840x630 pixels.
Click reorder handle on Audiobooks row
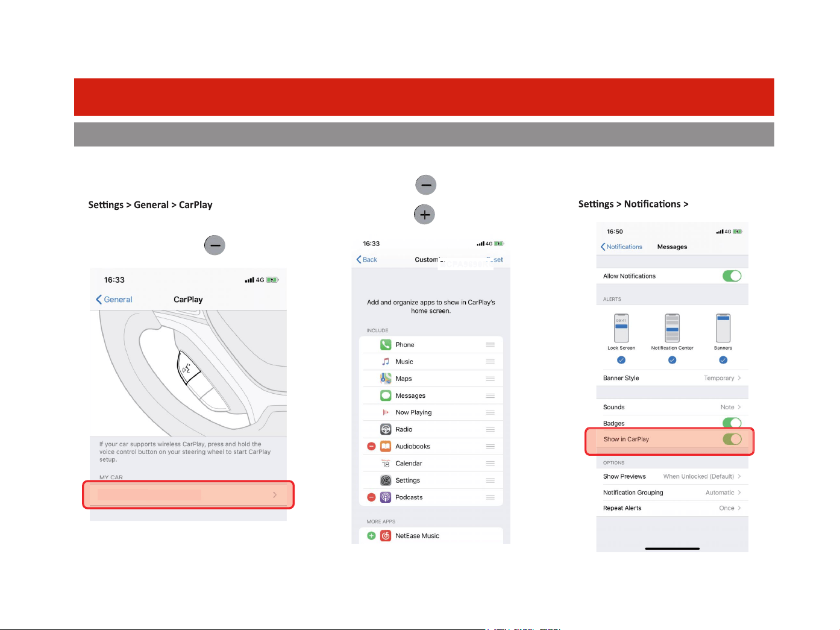pos(491,446)
